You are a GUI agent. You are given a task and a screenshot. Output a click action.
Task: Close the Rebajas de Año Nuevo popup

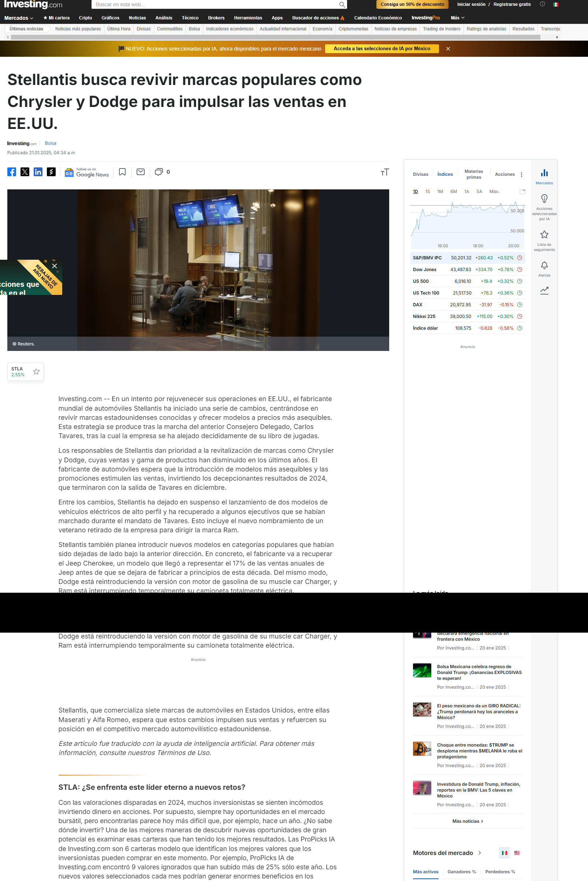(x=55, y=266)
